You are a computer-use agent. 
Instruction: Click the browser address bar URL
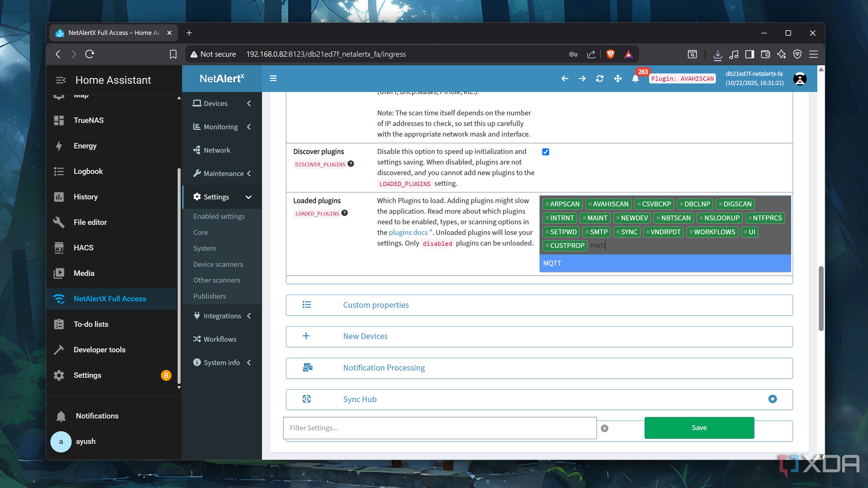pyautogui.click(x=325, y=54)
